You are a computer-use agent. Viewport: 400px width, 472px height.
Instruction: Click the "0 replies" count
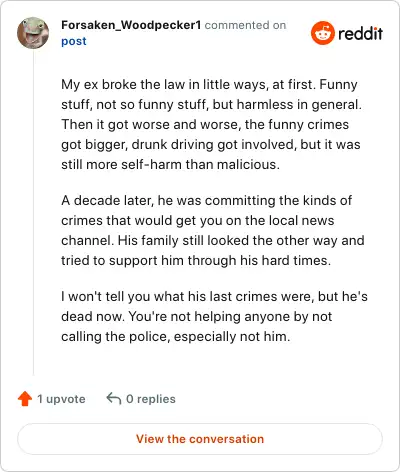click(x=151, y=399)
